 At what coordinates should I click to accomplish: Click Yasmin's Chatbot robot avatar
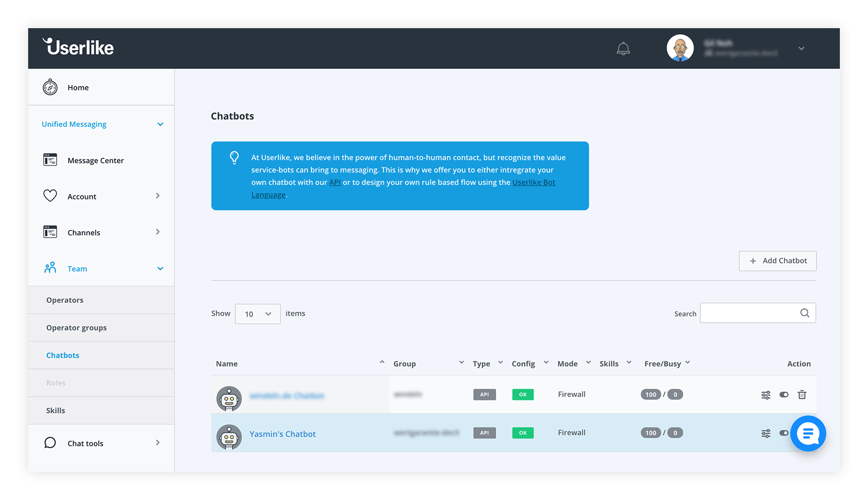229,437
